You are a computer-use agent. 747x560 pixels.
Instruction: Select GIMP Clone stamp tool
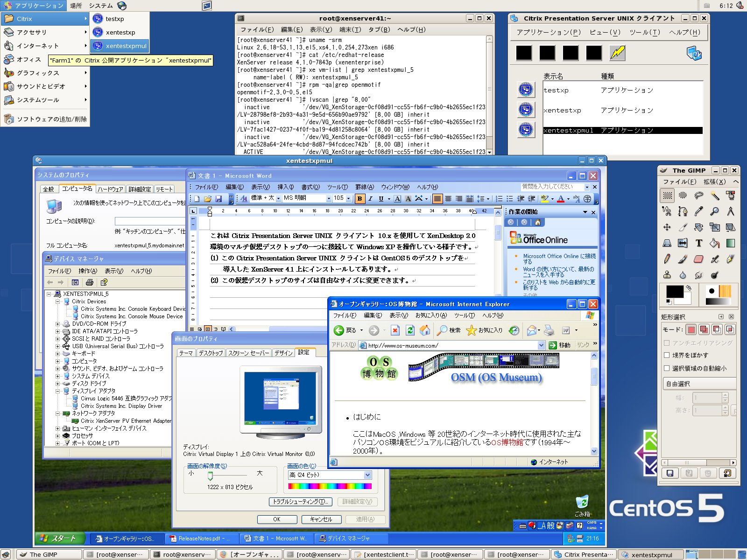(667, 275)
